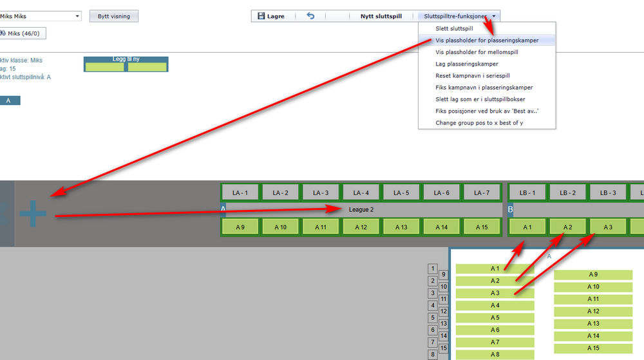The width and height of the screenshot is (644, 360).
Task: Click the A 9 team in the white list
Action: [x=593, y=274]
